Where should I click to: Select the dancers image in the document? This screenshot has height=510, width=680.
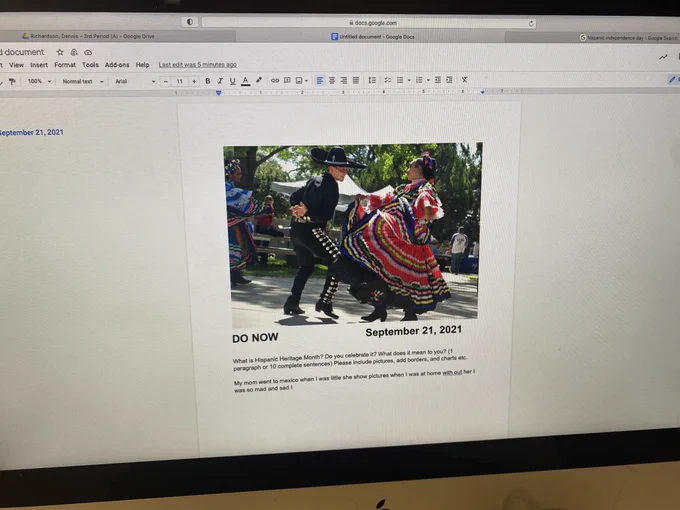tap(353, 234)
